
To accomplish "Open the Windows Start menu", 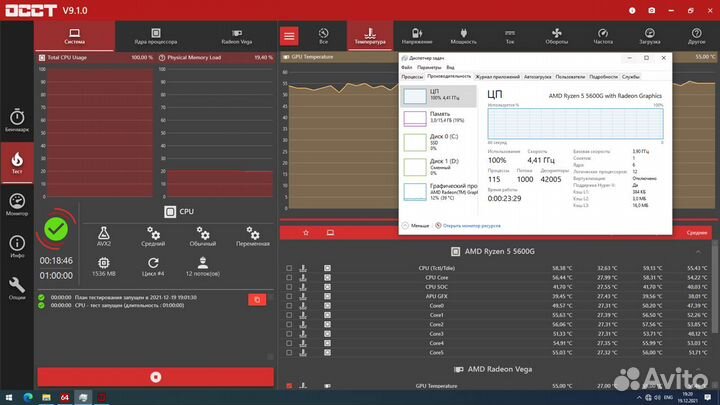I will point(9,397).
